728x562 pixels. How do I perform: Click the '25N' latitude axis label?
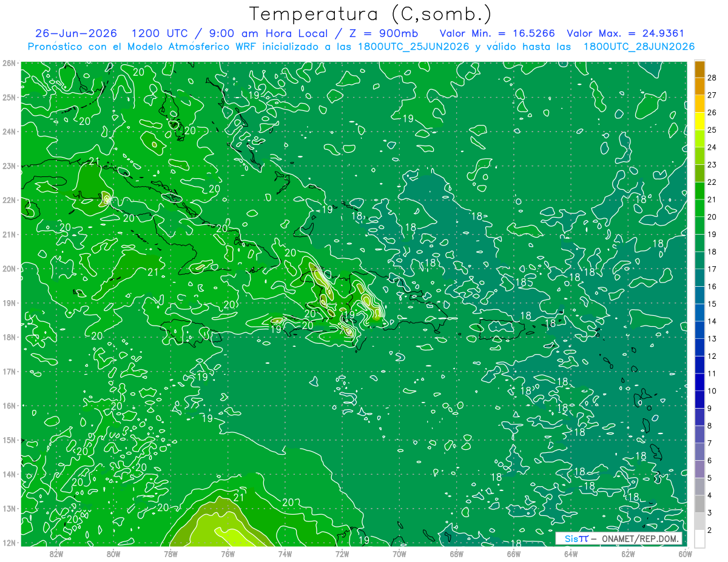click(8, 97)
